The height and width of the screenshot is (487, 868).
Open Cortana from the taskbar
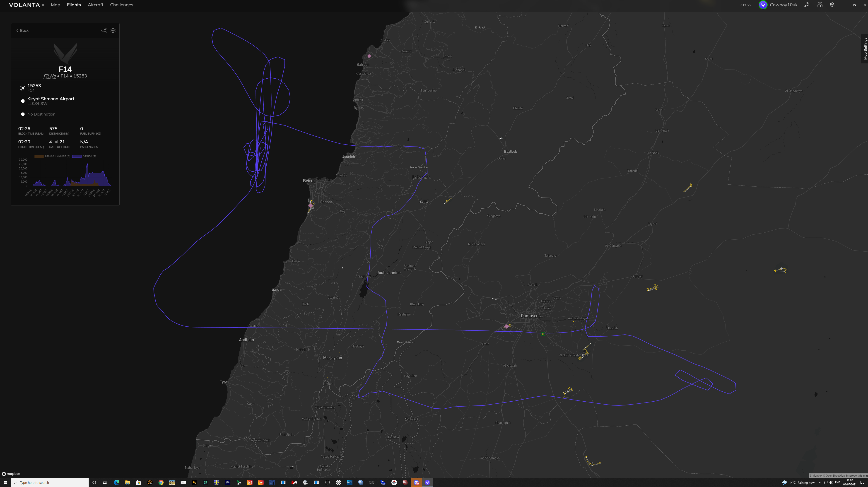tap(94, 483)
